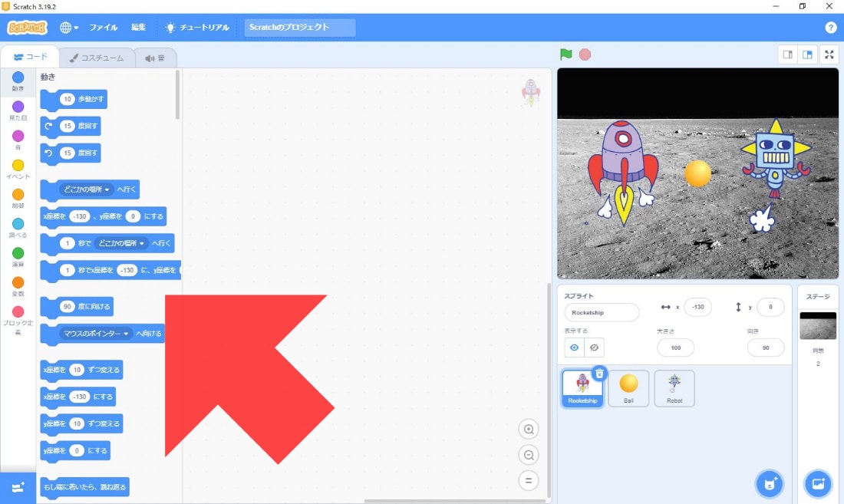
Task: Click the block palette vertical scrollbar
Action: tap(178, 95)
